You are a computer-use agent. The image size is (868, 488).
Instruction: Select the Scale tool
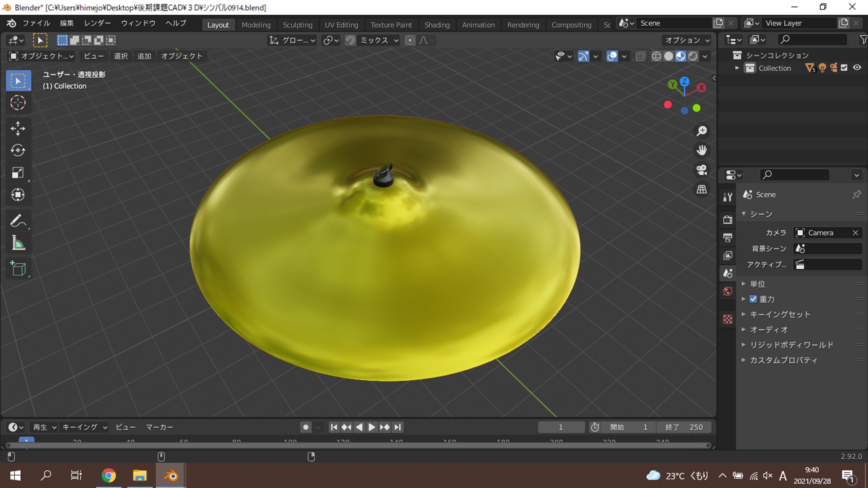(18, 172)
